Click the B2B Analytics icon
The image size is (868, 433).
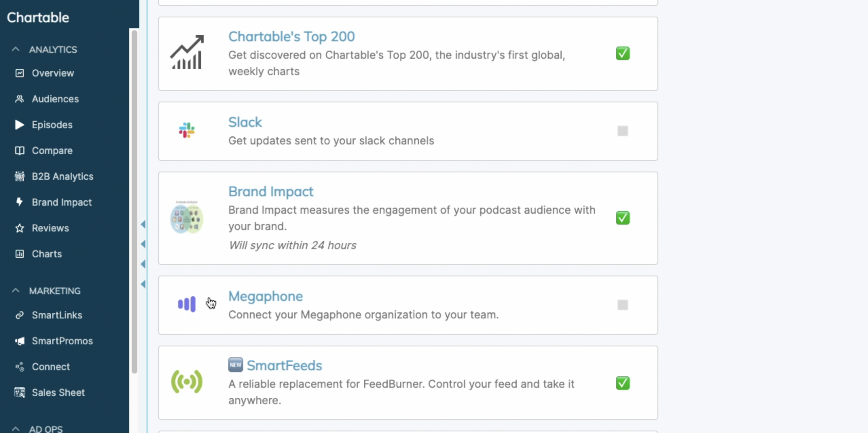19,176
